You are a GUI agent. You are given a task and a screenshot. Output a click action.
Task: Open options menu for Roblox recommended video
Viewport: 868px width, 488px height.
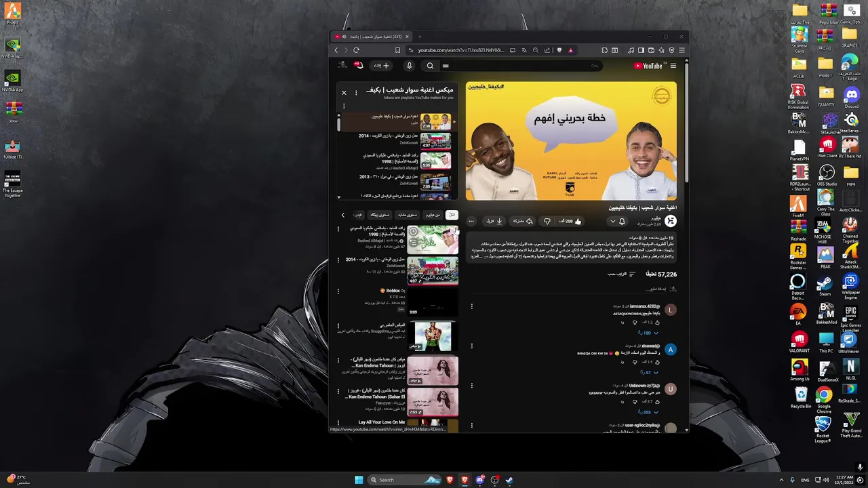pos(338,291)
